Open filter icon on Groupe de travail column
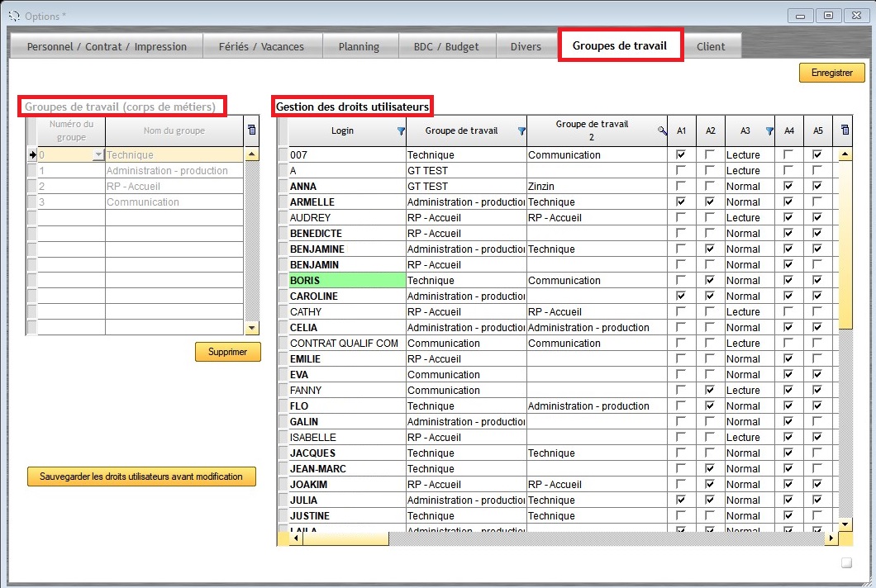876x588 pixels. pos(521,131)
